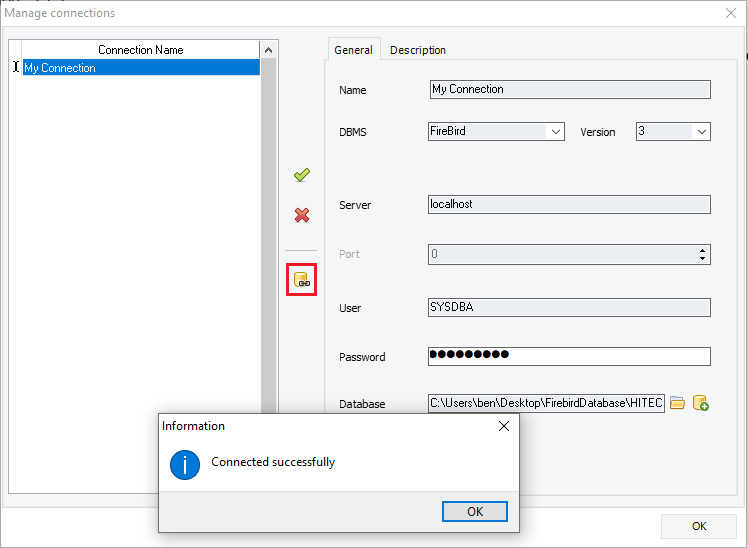Click the Name input field
The height and width of the screenshot is (548, 748).
pyautogui.click(x=570, y=90)
